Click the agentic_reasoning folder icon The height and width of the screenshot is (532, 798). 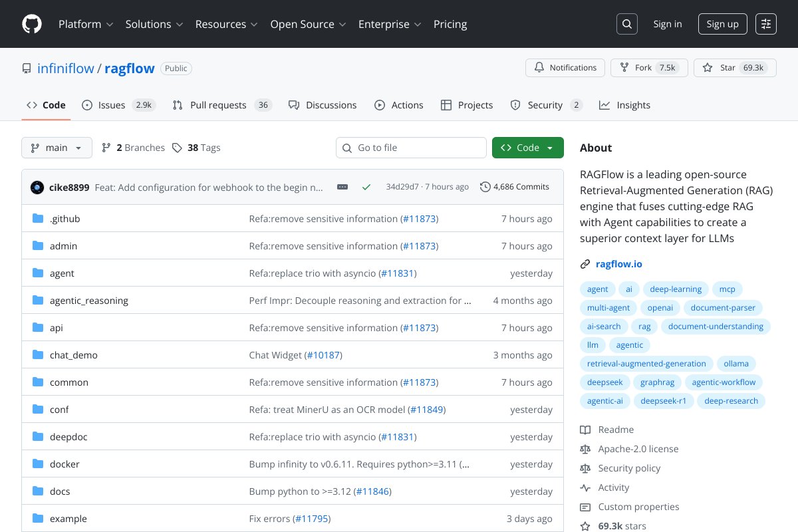(38, 301)
